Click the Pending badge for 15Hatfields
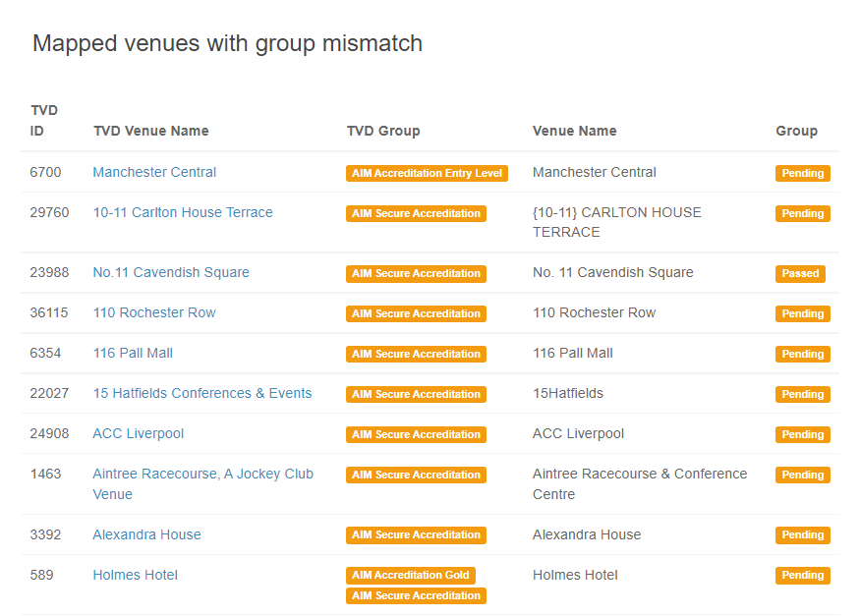This screenshot has width=860, height=616. [802, 395]
